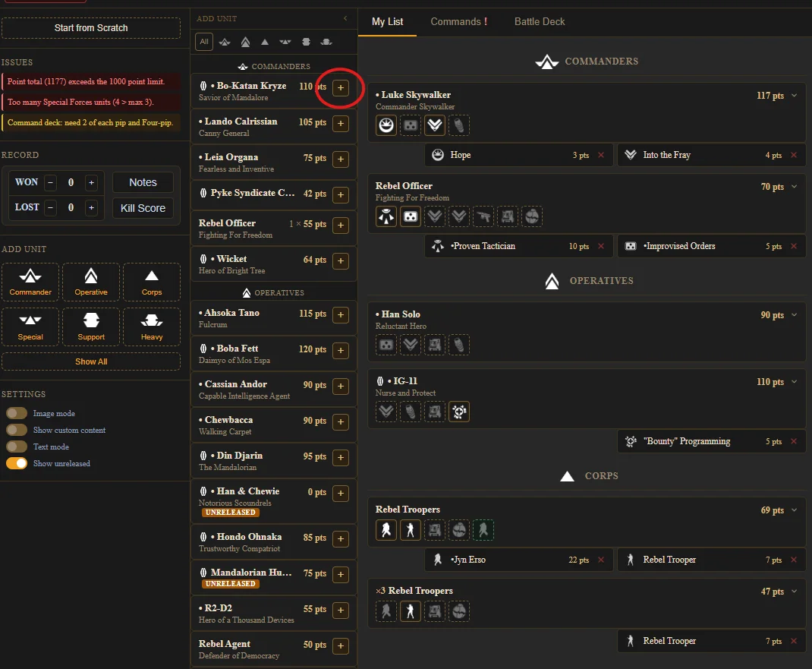Increase WON count with plus
This screenshot has width=812, height=669.
(x=91, y=182)
